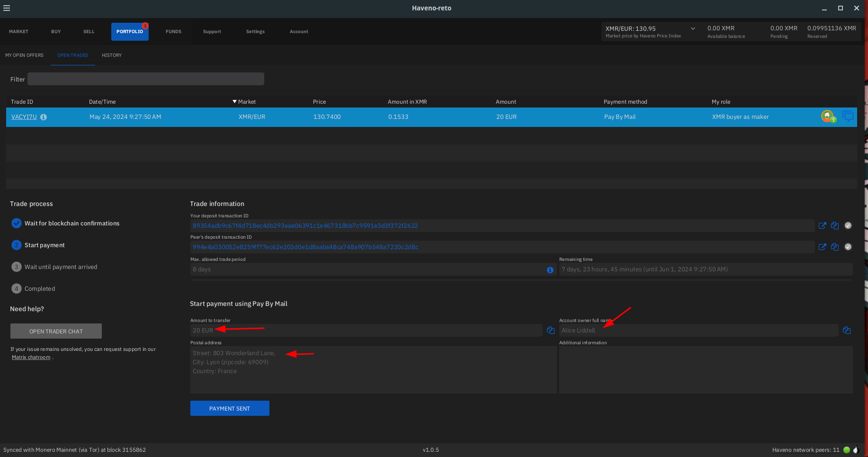This screenshot has width=868, height=457.
Task: Open the Settings tab
Action: click(x=255, y=32)
